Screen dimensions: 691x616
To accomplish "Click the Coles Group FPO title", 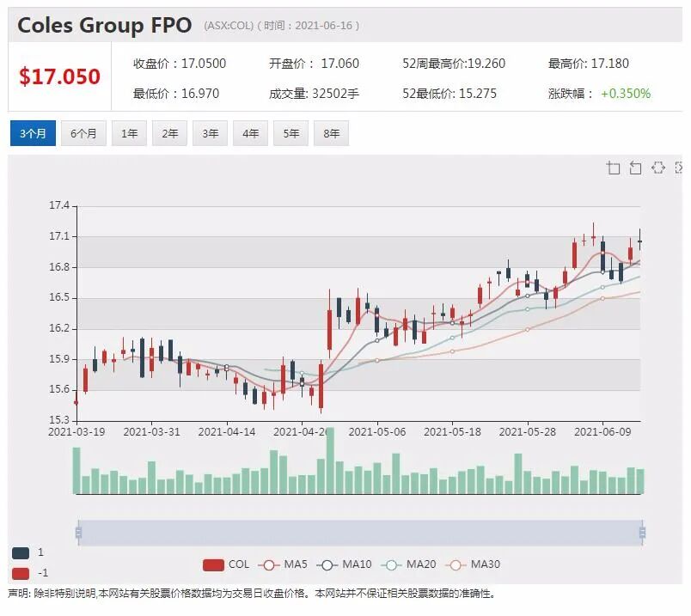I will pyautogui.click(x=105, y=25).
